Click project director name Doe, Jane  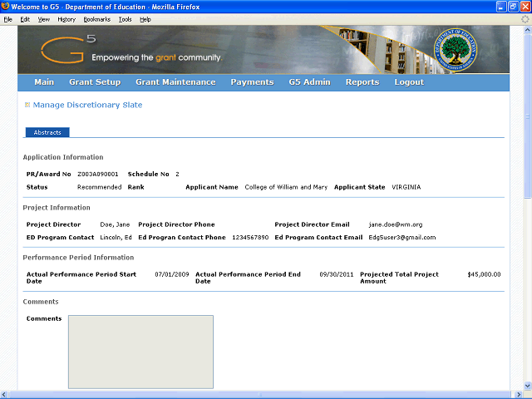[x=115, y=224]
